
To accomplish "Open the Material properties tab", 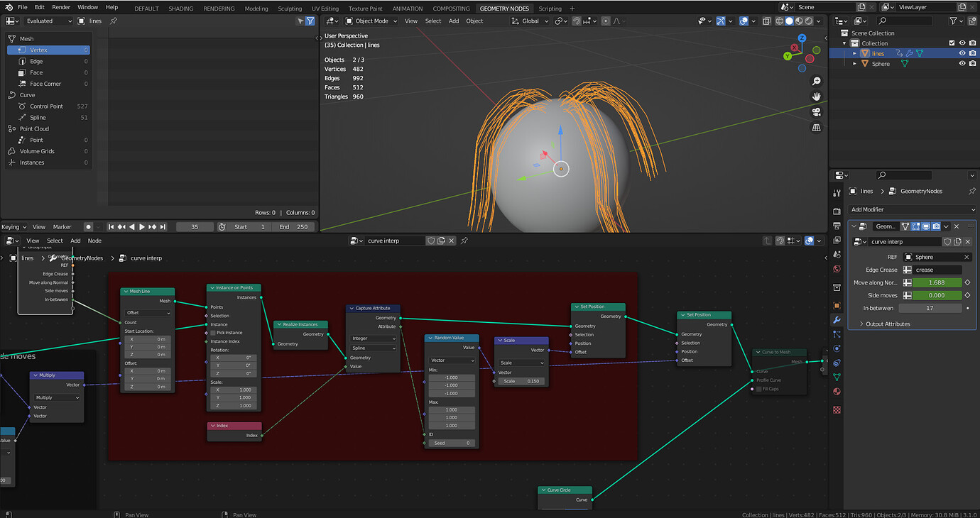I will (x=837, y=391).
